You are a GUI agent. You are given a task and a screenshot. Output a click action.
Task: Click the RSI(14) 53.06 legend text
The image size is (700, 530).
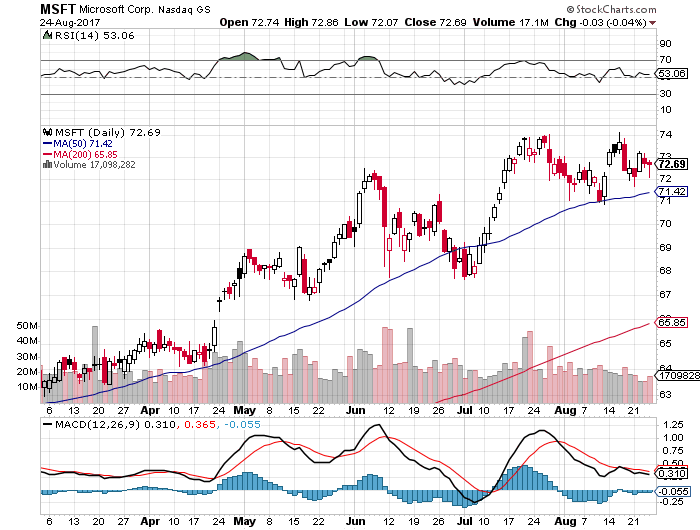94,36
